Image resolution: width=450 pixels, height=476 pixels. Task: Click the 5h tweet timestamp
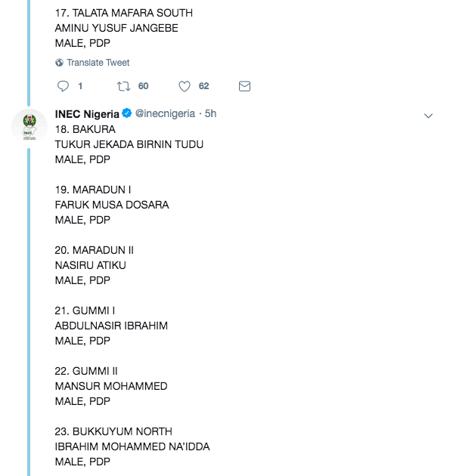point(210,113)
